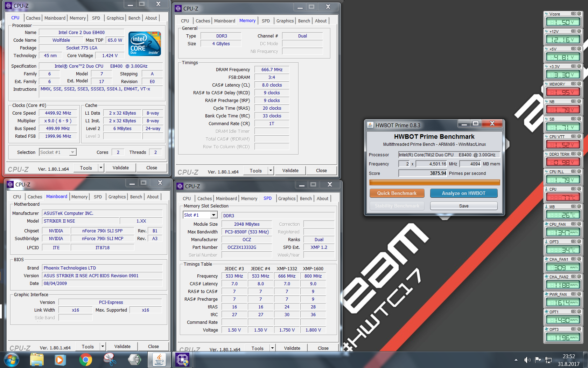Close the MEMORY voltage gadget
Screen dimensions: 588x368
coord(579,84)
